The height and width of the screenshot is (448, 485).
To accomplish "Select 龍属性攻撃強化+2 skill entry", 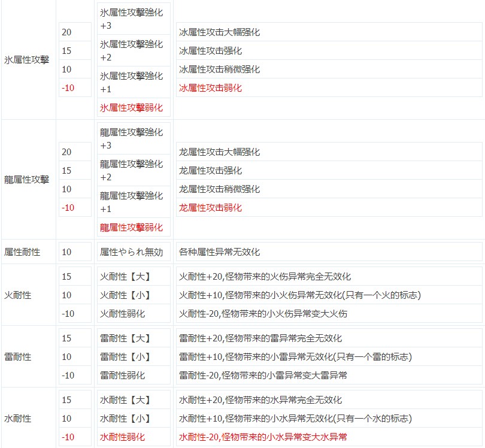I will coord(134,170).
